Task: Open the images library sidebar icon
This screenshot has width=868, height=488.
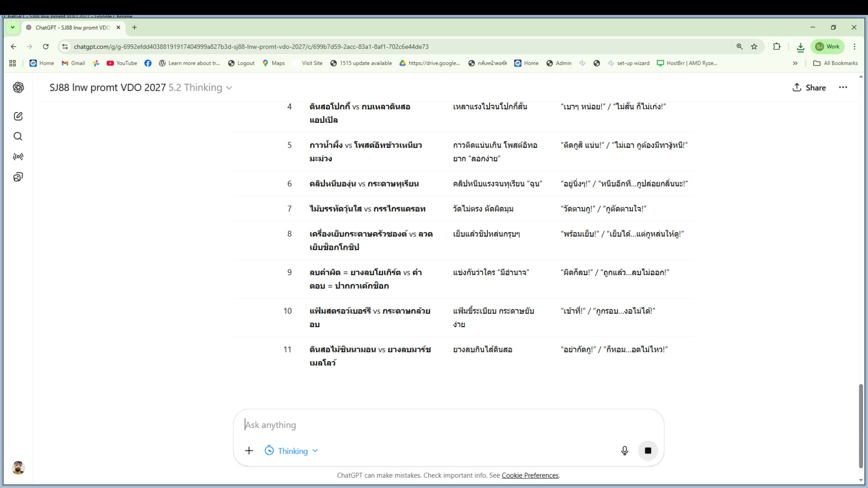Action: pos(18,177)
